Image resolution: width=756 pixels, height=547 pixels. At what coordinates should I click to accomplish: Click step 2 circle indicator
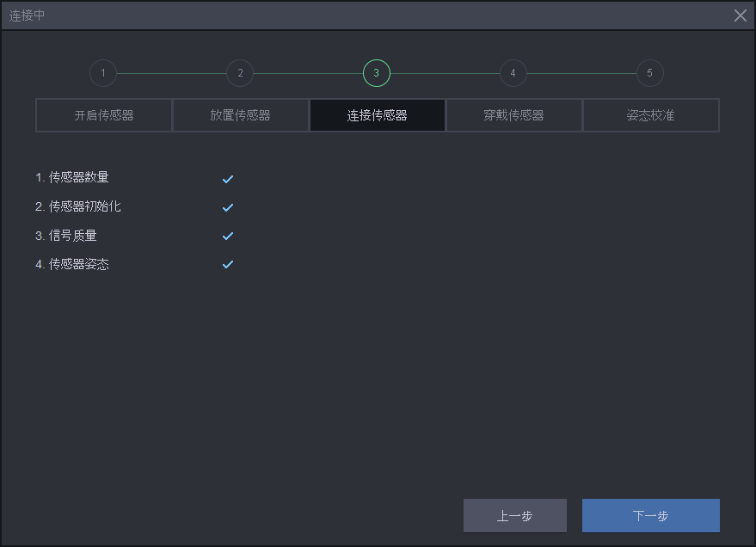pos(240,73)
